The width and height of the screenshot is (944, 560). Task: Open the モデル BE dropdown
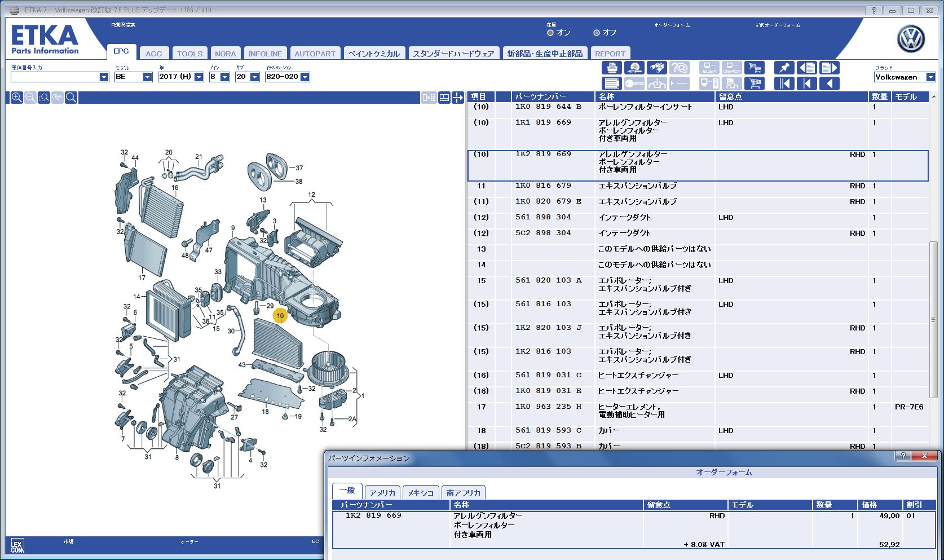point(147,77)
